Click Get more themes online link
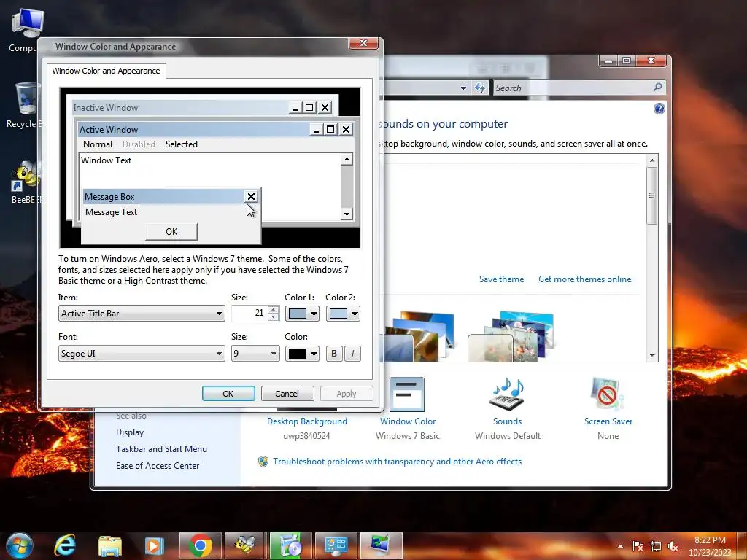 tap(584, 279)
